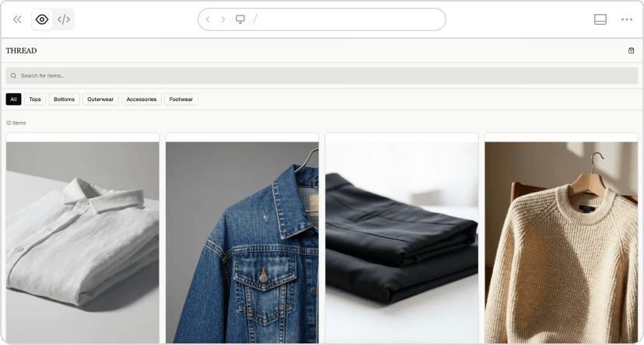Open the three-dot more options menu

point(626,19)
